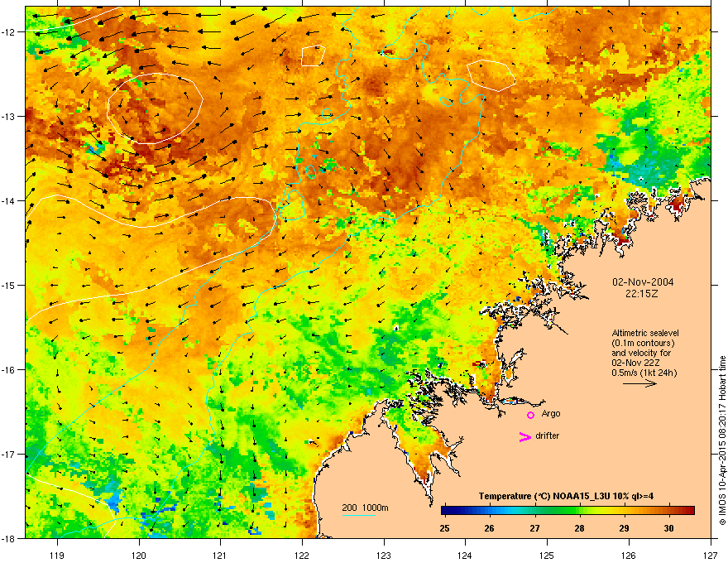728x563 pixels.
Task: Click the IMOS copyright timestamp text
Action: click(722, 440)
